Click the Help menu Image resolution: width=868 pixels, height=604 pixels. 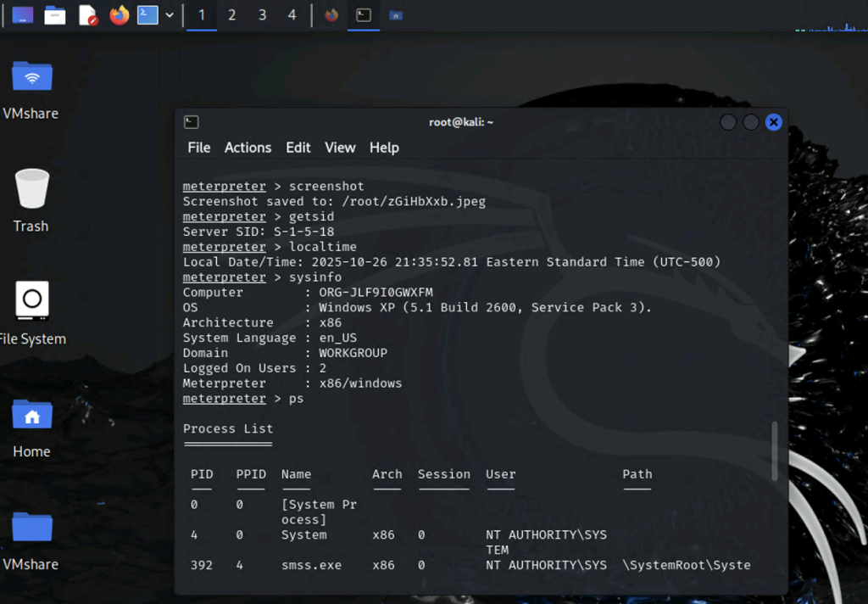pos(384,148)
